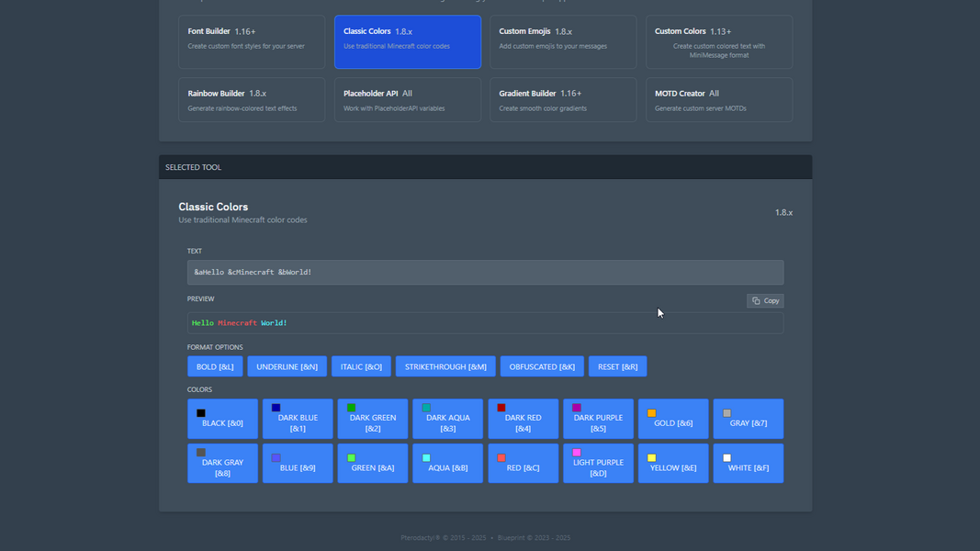This screenshot has height=551, width=980.
Task: Switch to the Gradient Builder tool
Action: coord(562,99)
